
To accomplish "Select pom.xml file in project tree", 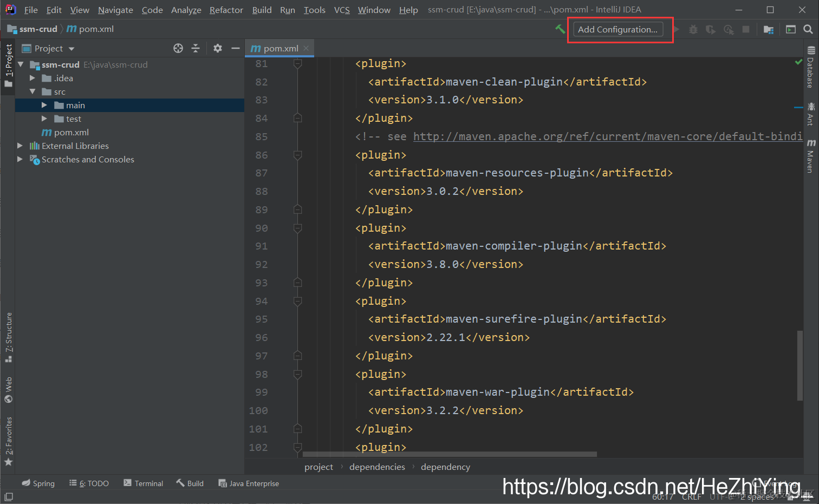I will pos(71,132).
